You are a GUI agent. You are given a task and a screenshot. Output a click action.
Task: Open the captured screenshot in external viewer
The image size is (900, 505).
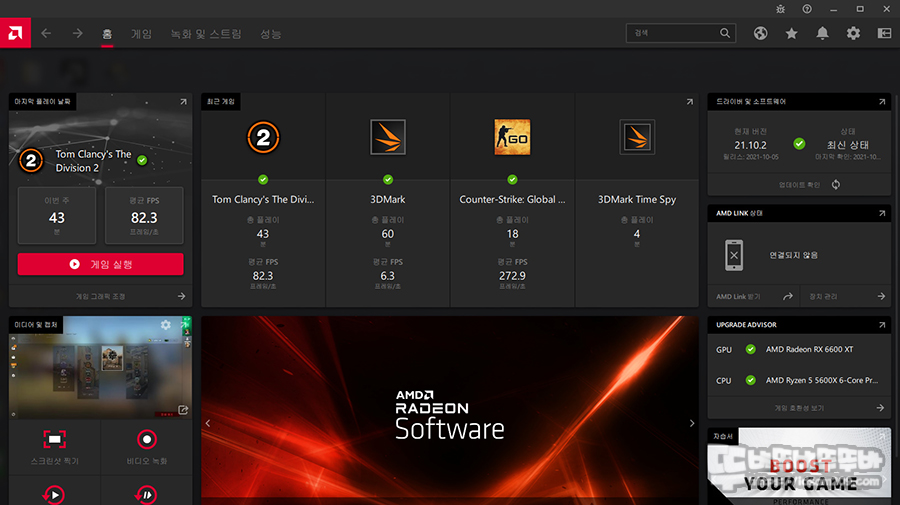183,410
